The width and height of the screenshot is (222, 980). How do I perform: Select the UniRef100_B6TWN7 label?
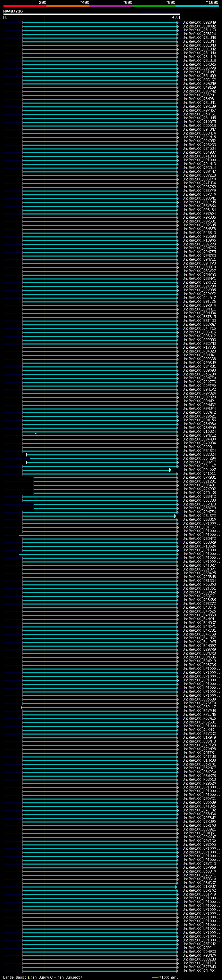click(x=199, y=72)
